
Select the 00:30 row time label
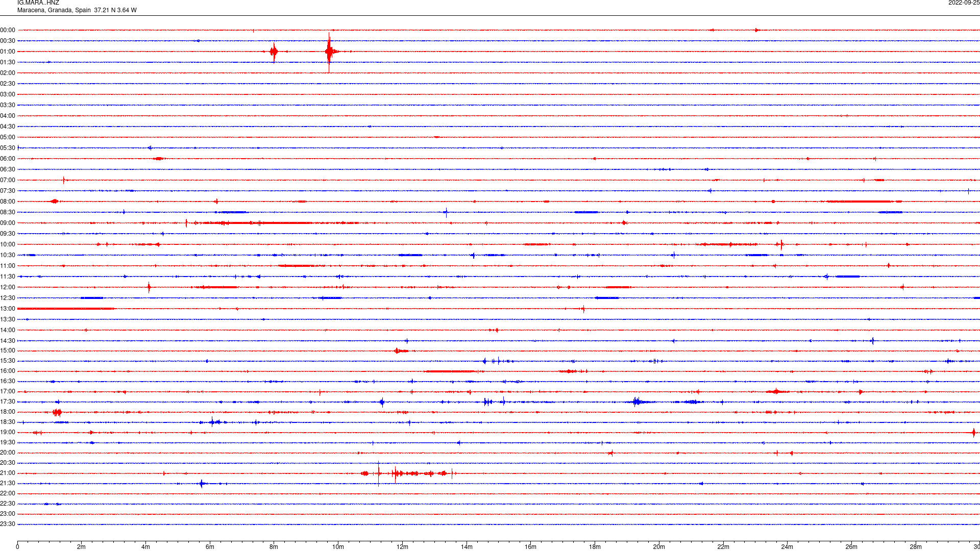click(8, 41)
